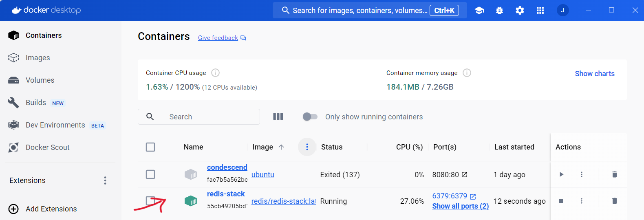Go to Images in the sidebar
The width and height of the screenshot is (644, 220).
click(37, 58)
